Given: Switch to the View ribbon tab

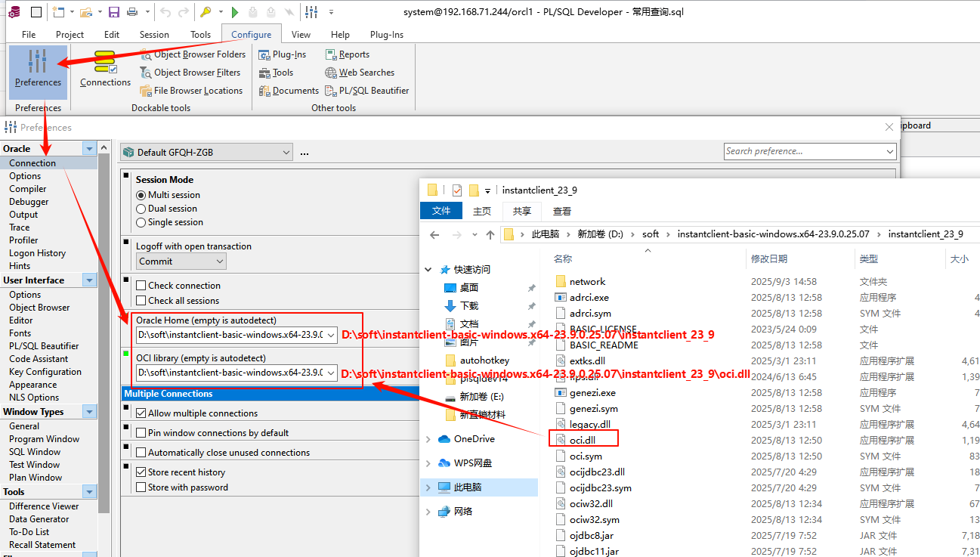Looking at the screenshot, I should [x=301, y=35].
